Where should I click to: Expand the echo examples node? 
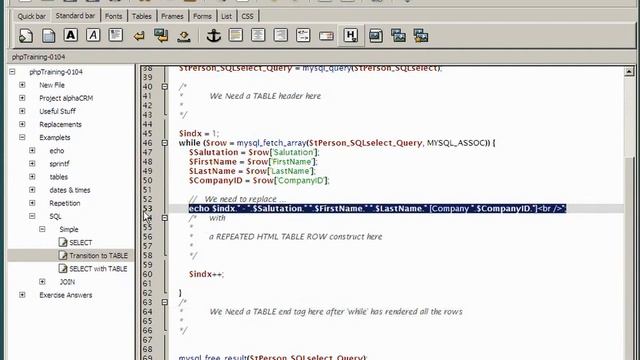pyautogui.click(x=32, y=151)
